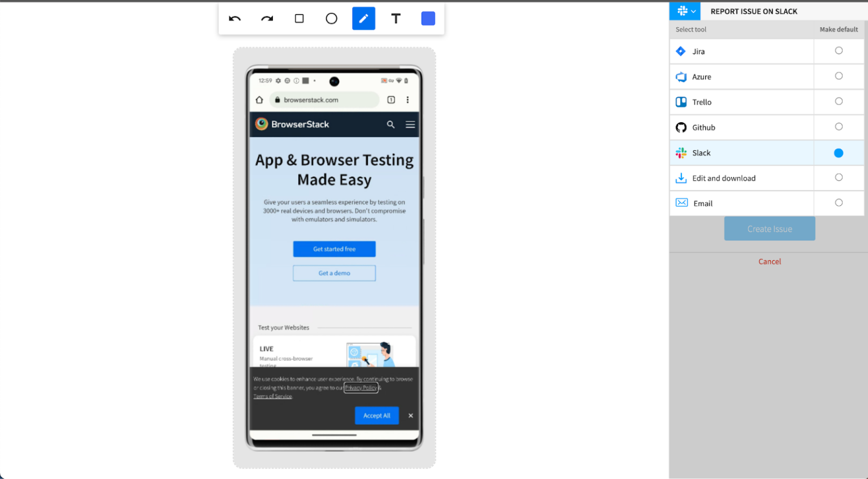
Task: Click the captured device screenshot canvas
Action: [334, 257]
